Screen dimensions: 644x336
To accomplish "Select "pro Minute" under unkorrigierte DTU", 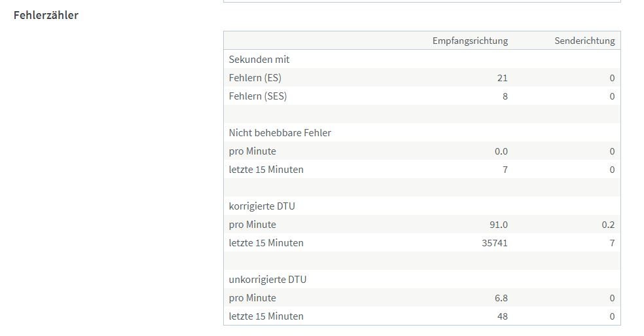I will [253, 298].
